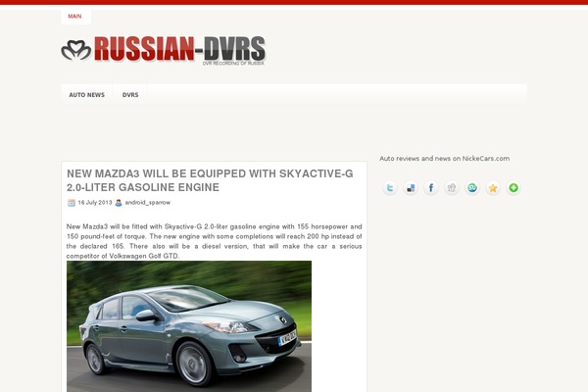The image size is (588, 392).
Task: Open the DVRS menu item
Action: point(130,95)
